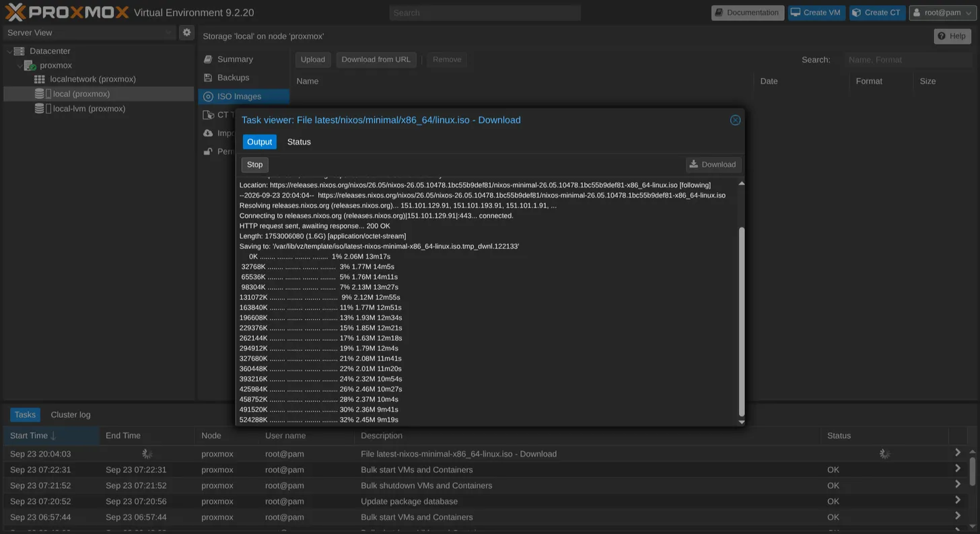Collapse the Datacenter tree node
Image resolution: width=980 pixels, height=534 pixels.
[9, 51]
